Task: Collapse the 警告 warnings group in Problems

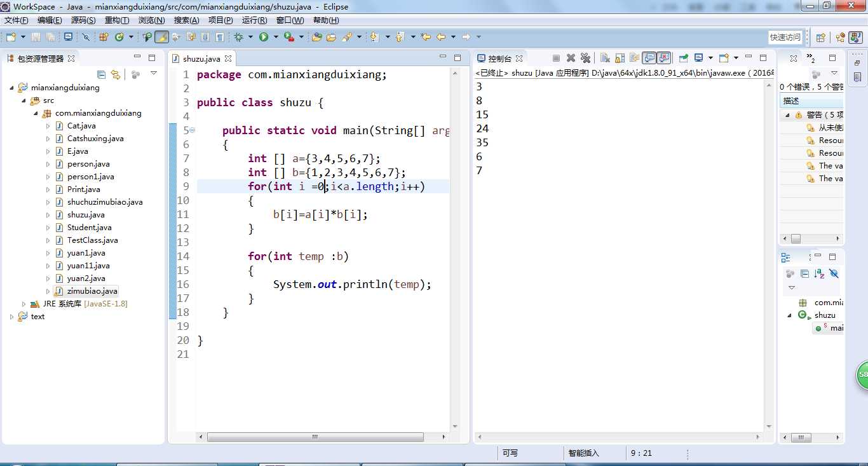Action: click(x=788, y=115)
